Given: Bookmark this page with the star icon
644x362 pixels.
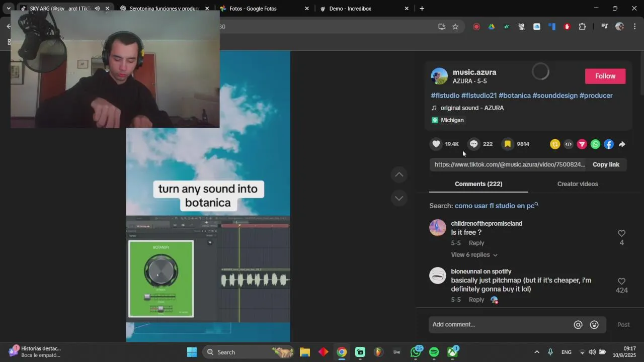Looking at the screenshot, I should tap(455, 27).
